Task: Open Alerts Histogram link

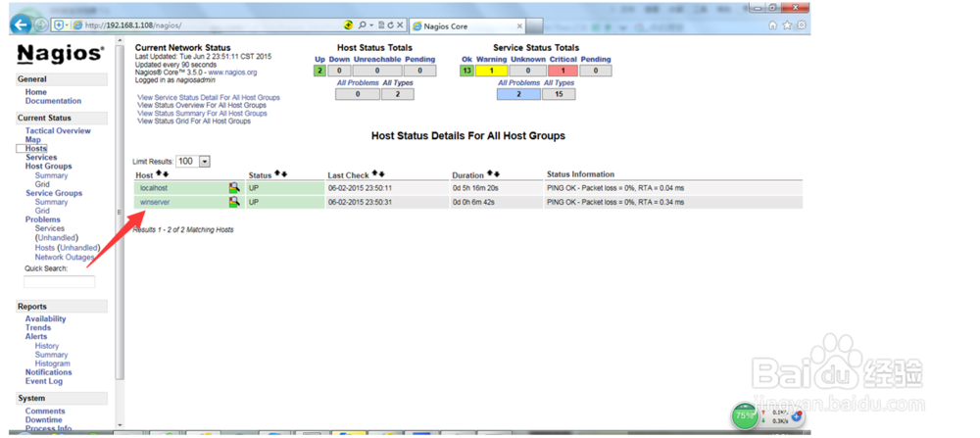Action: [53, 363]
